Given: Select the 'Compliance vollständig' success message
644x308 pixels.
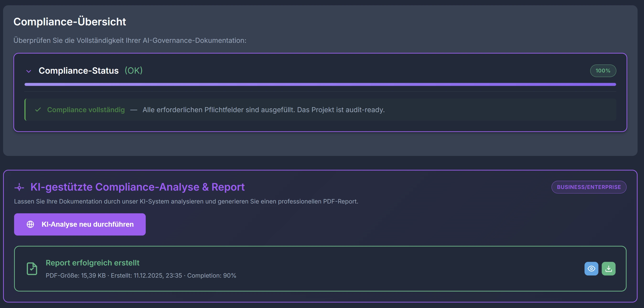Looking at the screenshot, I should (86, 110).
